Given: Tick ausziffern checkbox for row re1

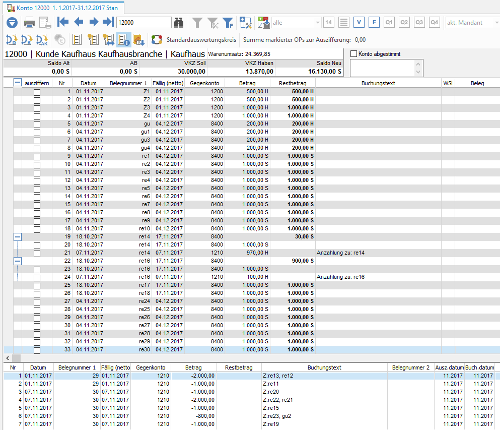Looking at the screenshot, I should pyautogui.click(x=37, y=156).
